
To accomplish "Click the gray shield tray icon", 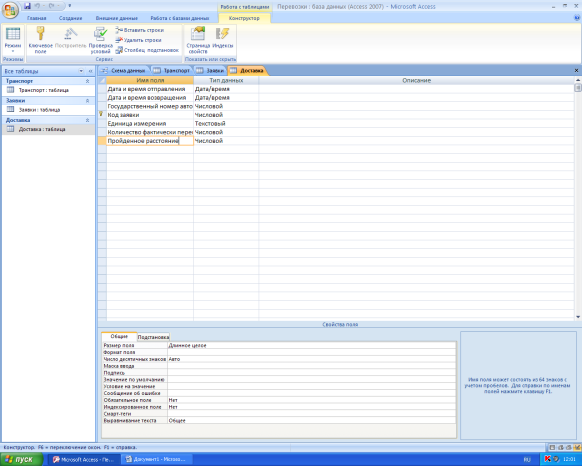I will [556, 459].
